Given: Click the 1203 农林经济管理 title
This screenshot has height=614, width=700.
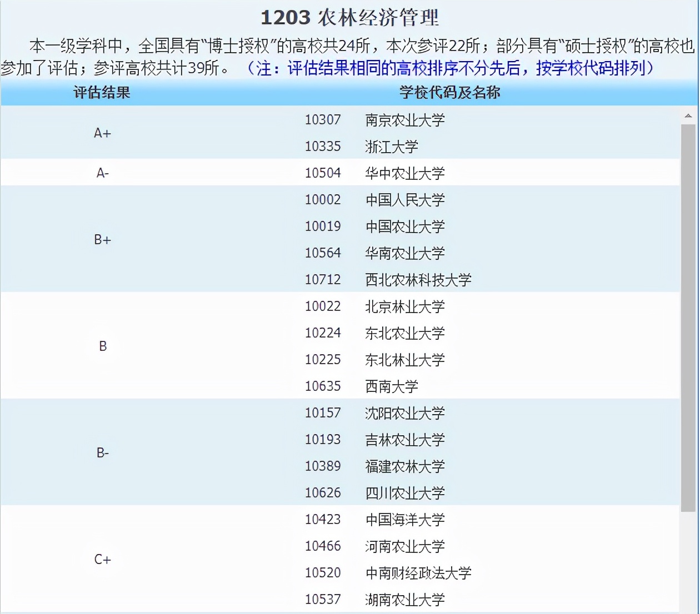Looking at the screenshot, I should [x=349, y=17].
